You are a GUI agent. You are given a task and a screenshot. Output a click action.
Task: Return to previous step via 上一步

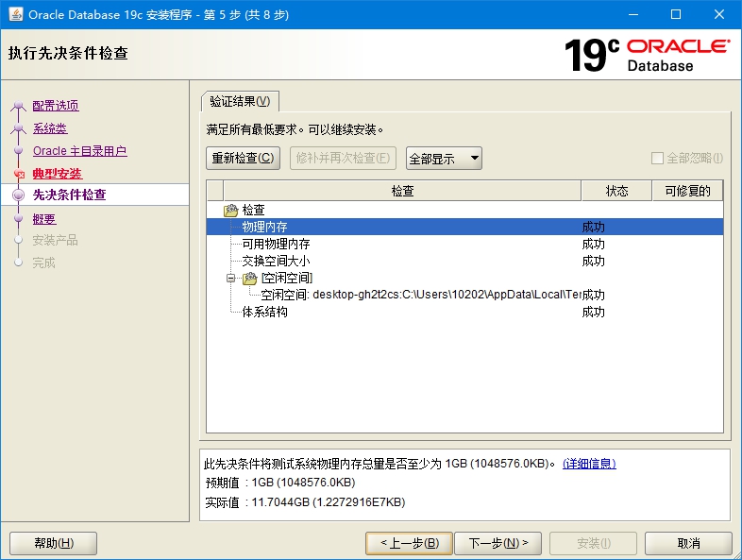[409, 543]
